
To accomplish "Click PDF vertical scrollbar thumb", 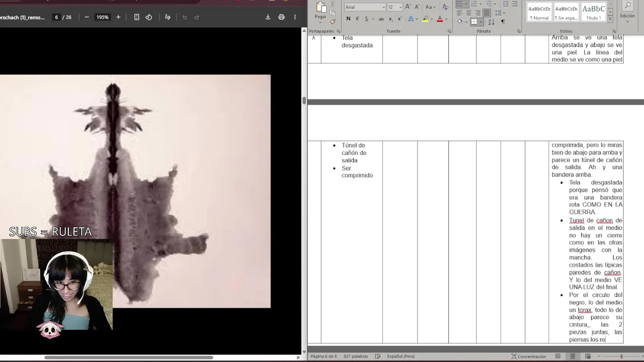I will [304, 100].
